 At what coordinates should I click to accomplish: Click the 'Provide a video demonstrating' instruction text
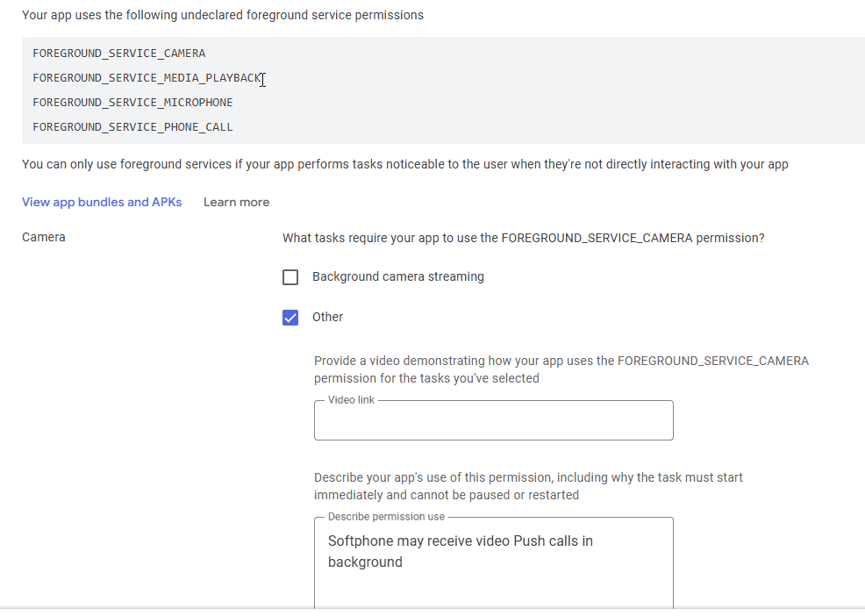(x=561, y=369)
